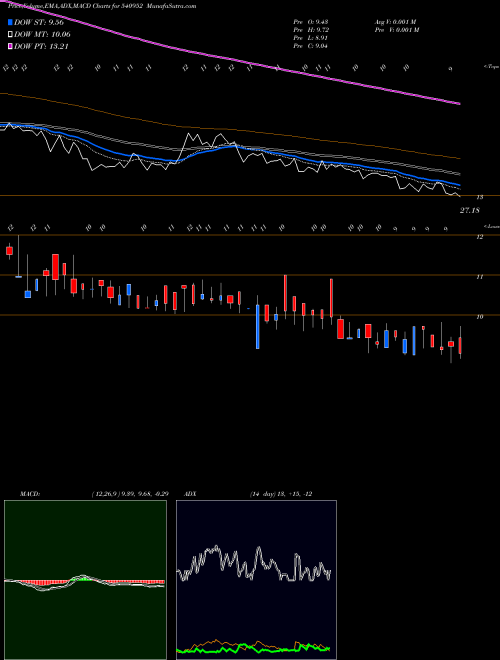Click the 'Avg V: 0.001 M' value
This screenshot has width=500, height=660.
[x=395, y=22]
